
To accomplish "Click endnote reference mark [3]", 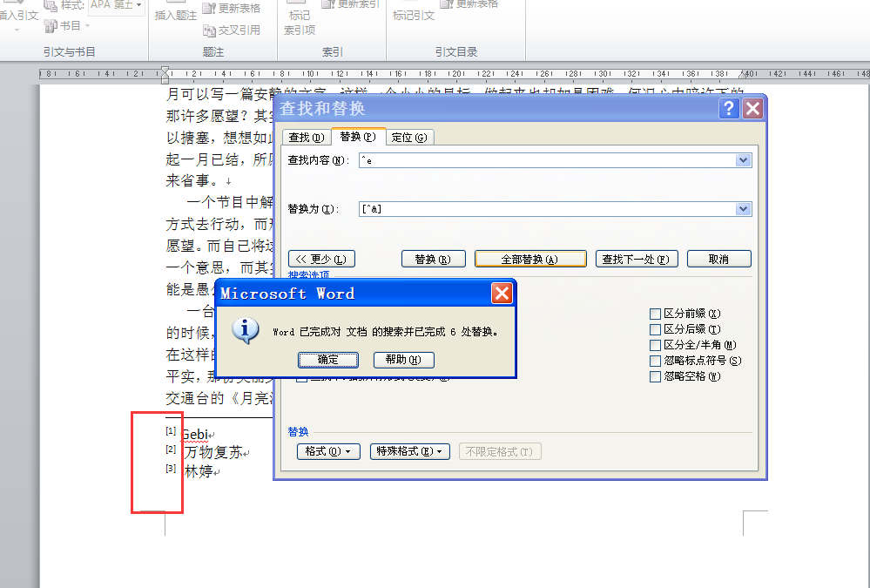I will (x=171, y=468).
